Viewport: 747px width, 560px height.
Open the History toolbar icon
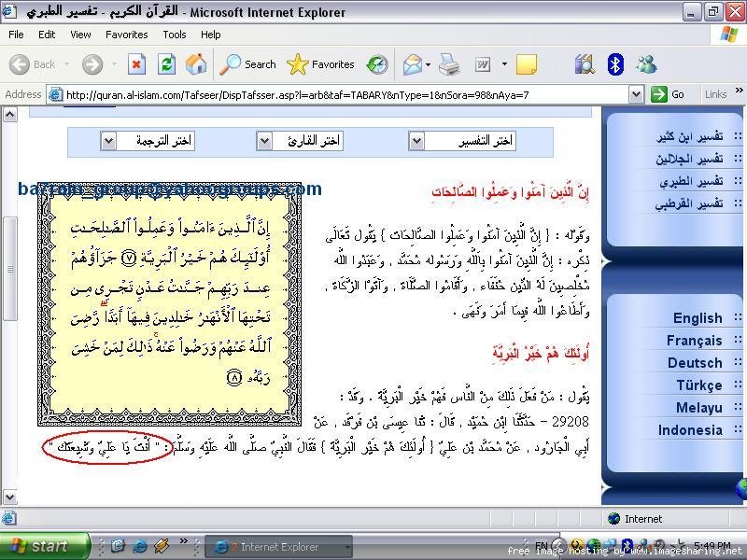pos(377,64)
